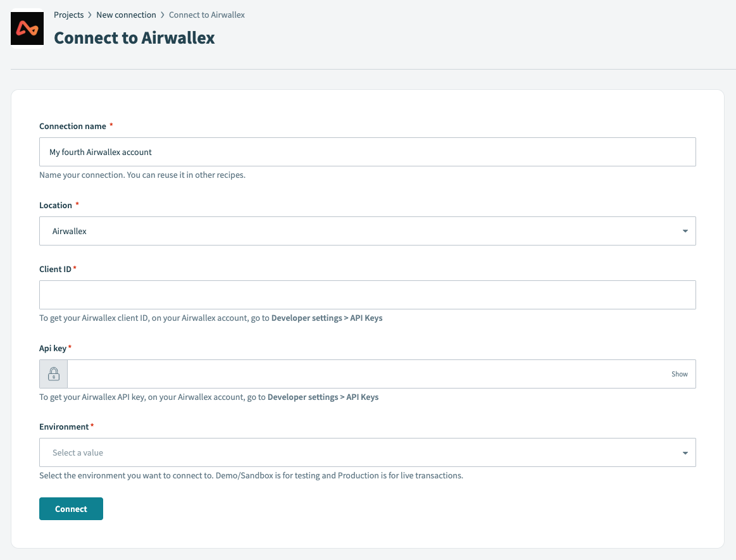Click the 'Developer settings > API Keys' text under Client ID
Image resolution: width=736 pixels, height=560 pixels.
pyautogui.click(x=327, y=318)
